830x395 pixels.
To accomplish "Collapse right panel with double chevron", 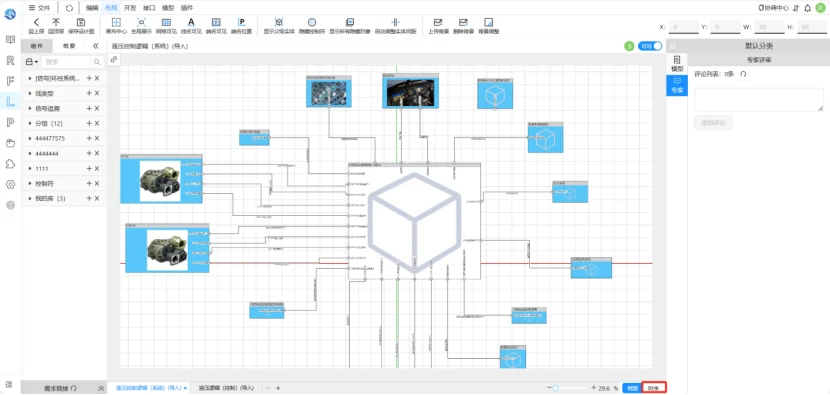I will (x=672, y=46).
